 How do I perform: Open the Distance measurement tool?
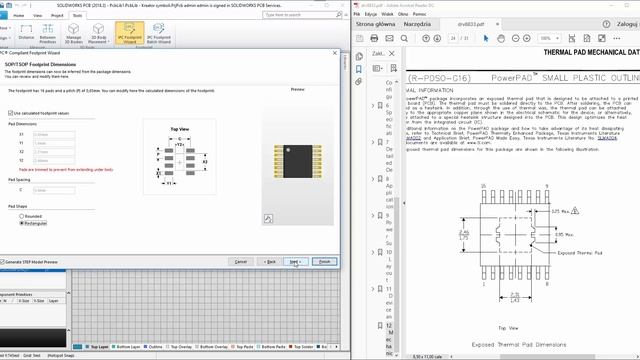coord(26,32)
